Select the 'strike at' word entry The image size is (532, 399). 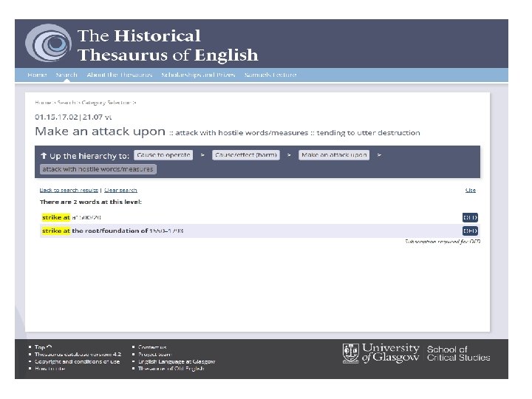coord(259,217)
